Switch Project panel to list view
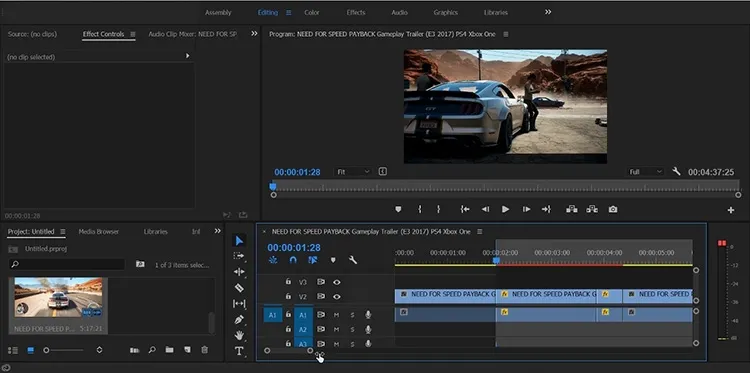This screenshot has width=750, height=373. (13, 350)
